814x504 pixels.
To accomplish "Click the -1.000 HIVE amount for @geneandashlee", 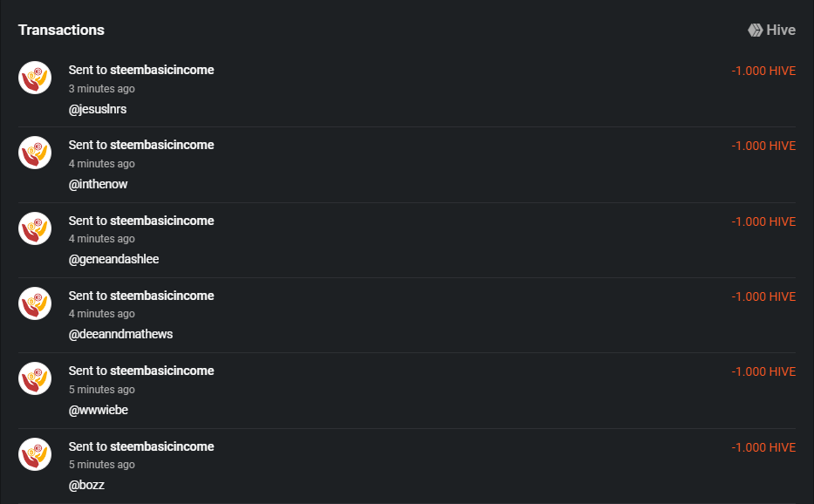I will click(x=763, y=221).
